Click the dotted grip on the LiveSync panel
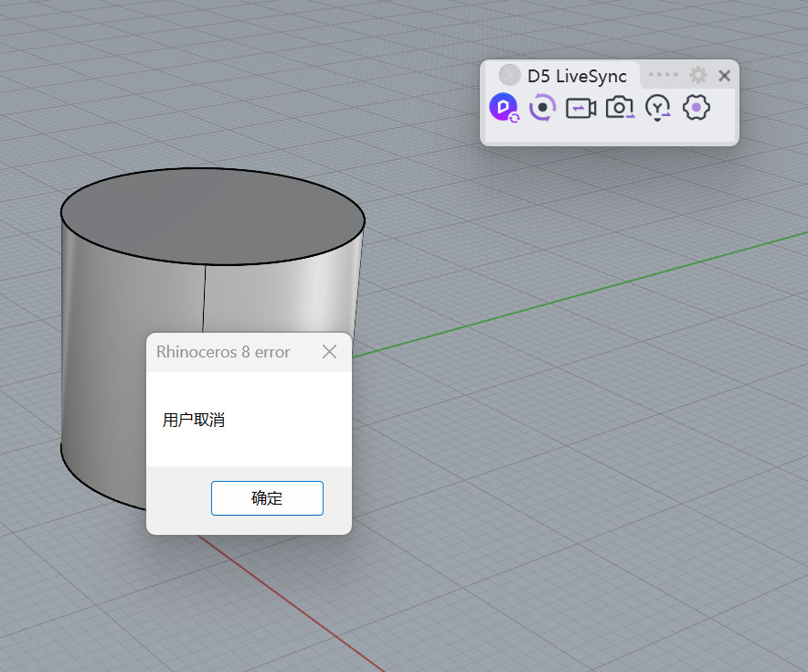 (x=664, y=75)
